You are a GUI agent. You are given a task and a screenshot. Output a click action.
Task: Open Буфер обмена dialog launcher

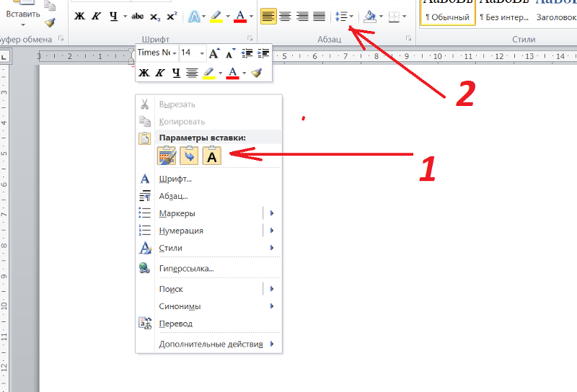click(x=61, y=38)
